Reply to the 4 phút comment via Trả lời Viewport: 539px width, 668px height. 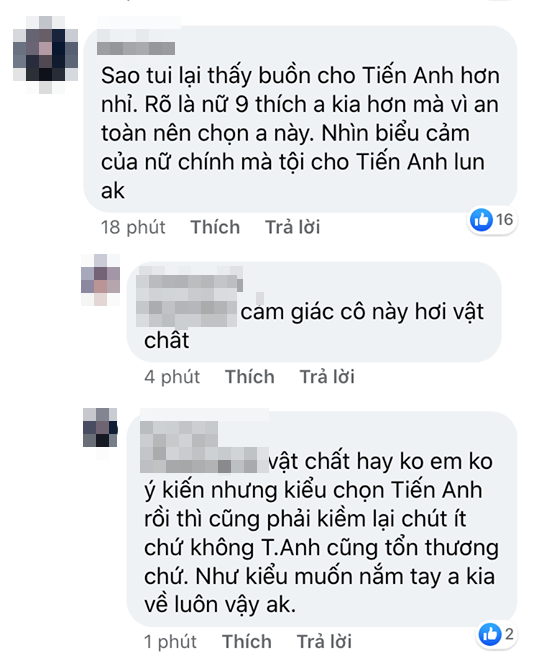coord(327,377)
